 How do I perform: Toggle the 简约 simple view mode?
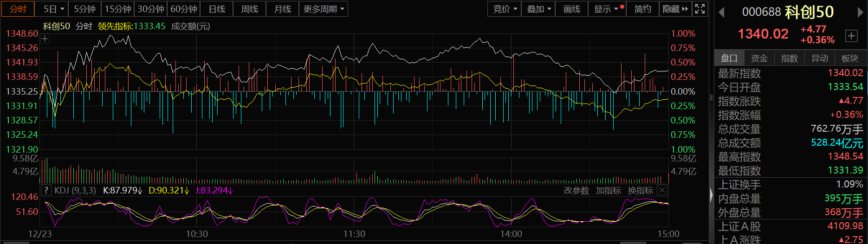[x=642, y=9]
